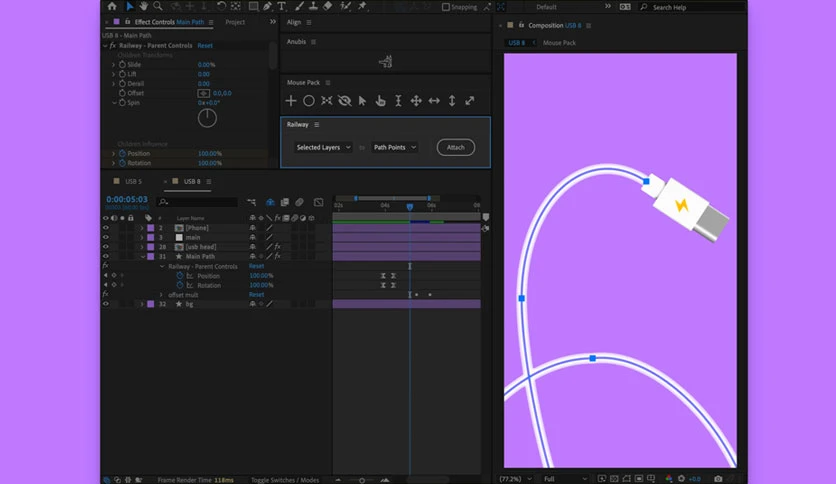The height and width of the screenshot is (484, 836).
Task: Select the Clone Stamp tool
Action: tap(313, 6)
